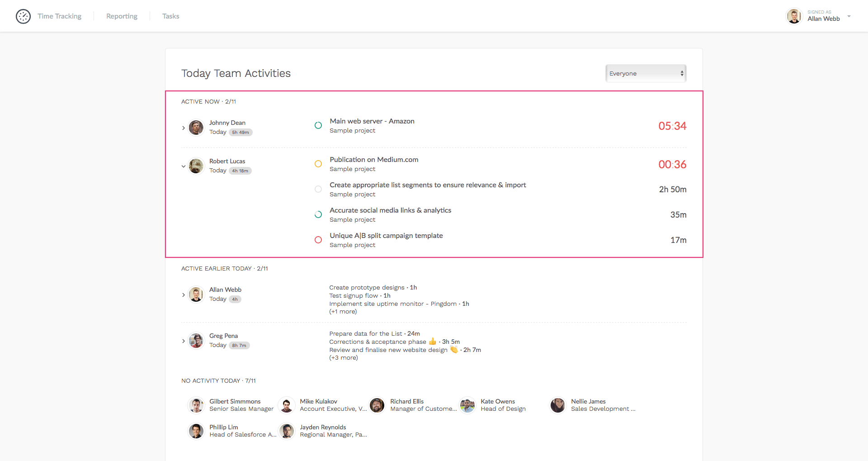Click the partial progress circle for Accurate social media
This screenshot has height=461, width=868.
point(318,214)
